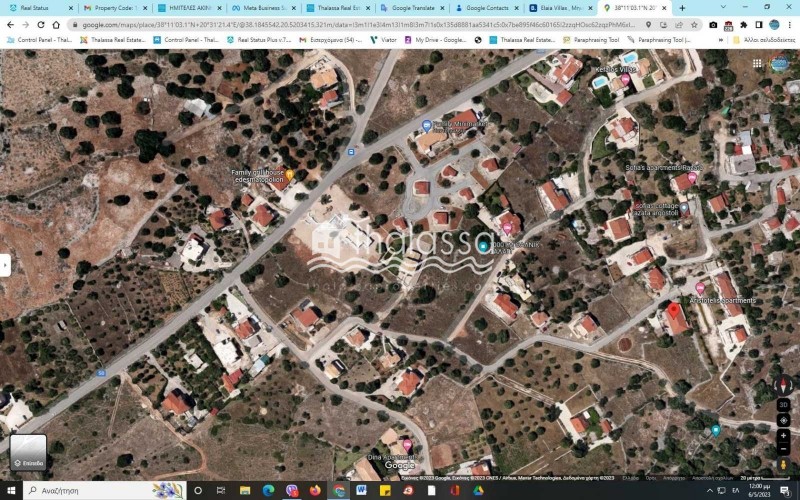Show more bookmarks with the chevron
Image resolution: width=800 pixels, height=500 pixels.
[x=721, y=40]
